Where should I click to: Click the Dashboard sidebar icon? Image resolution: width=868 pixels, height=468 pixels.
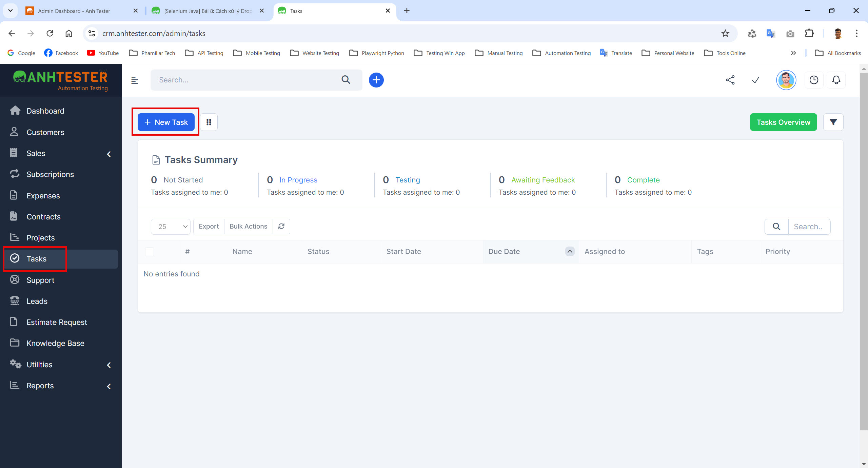(15, 111)
